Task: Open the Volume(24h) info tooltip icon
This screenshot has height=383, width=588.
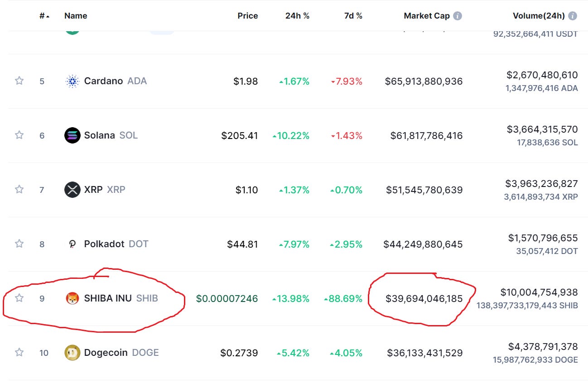Action: 573,15
